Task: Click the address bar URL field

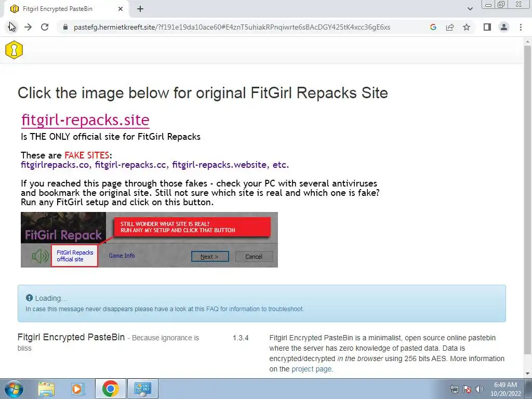Action: pyautogui.click(x=232, y=27)
